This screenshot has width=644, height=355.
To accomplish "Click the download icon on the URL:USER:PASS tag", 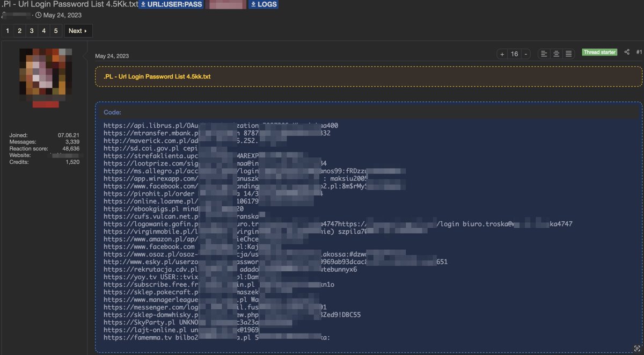I will pos(143,4).
